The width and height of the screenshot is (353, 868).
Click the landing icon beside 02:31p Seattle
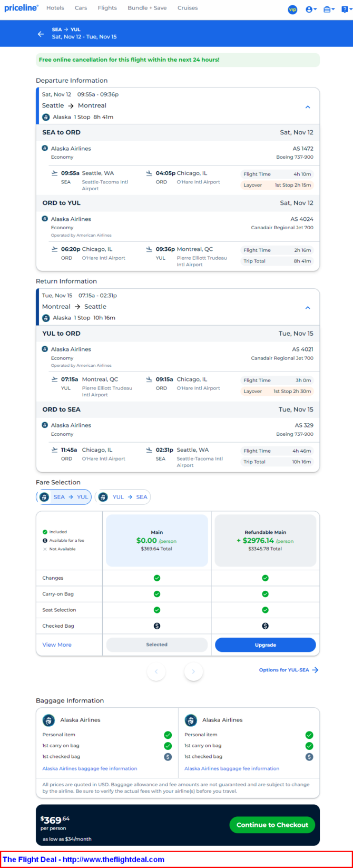point(149,450)
